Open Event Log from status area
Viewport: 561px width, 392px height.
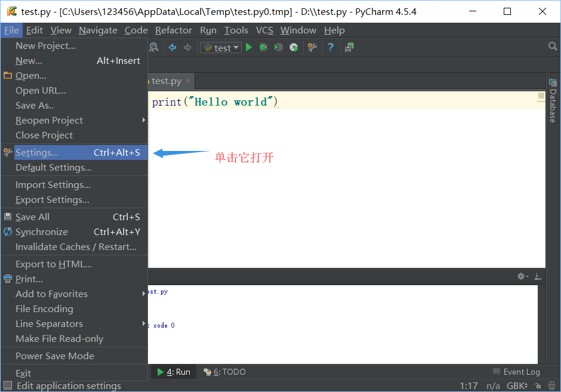tap(516, 372)
